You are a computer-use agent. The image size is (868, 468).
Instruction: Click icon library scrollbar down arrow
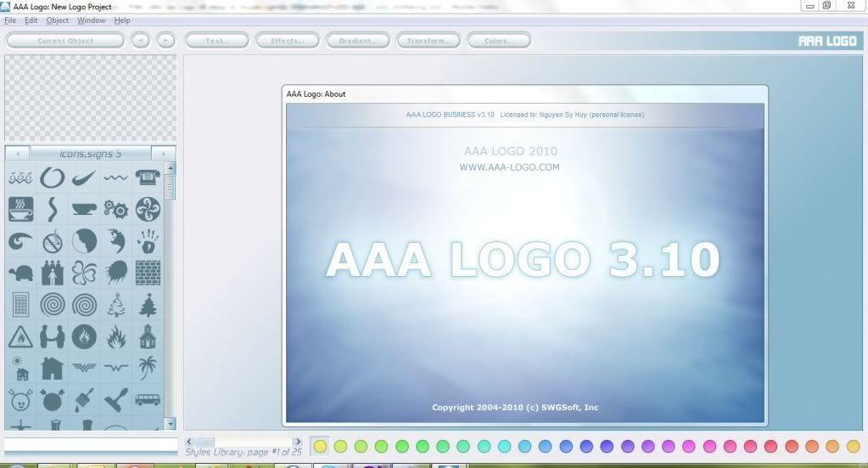(x=171, y=424)
